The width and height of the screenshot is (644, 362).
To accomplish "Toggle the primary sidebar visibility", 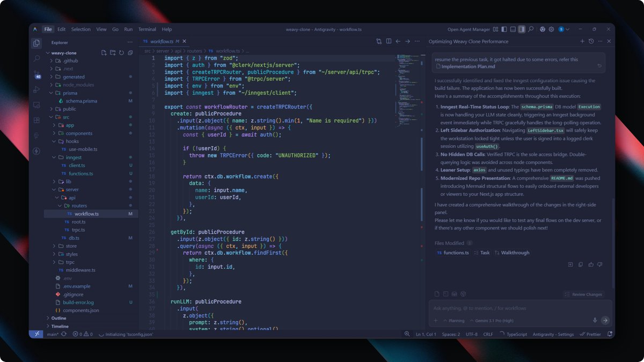I will [504, 29].
